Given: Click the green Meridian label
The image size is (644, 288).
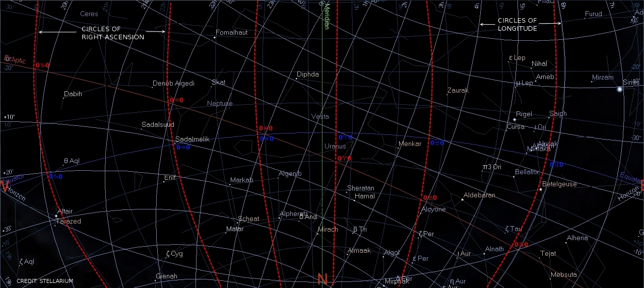Looking at the screenshot, I should pos(326,18).
